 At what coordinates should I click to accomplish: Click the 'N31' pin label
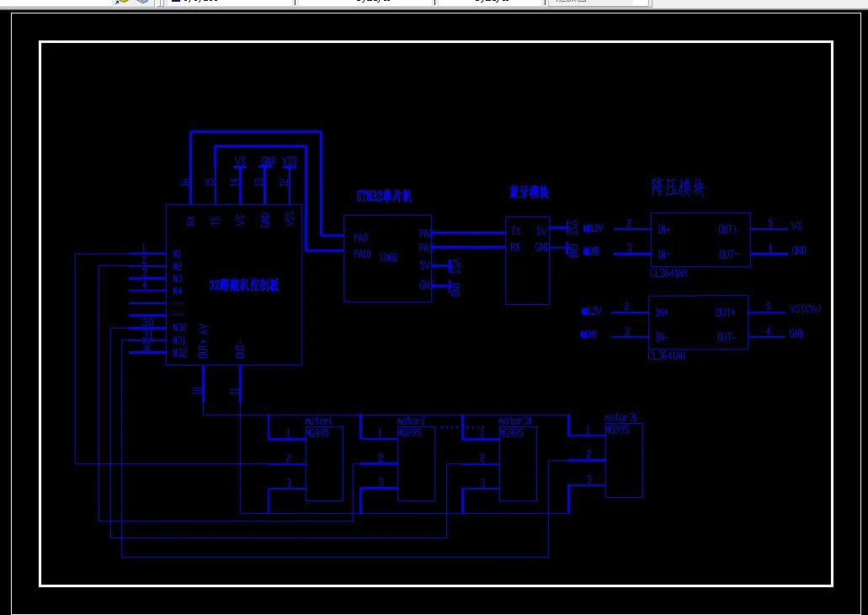tap(178, 340)
